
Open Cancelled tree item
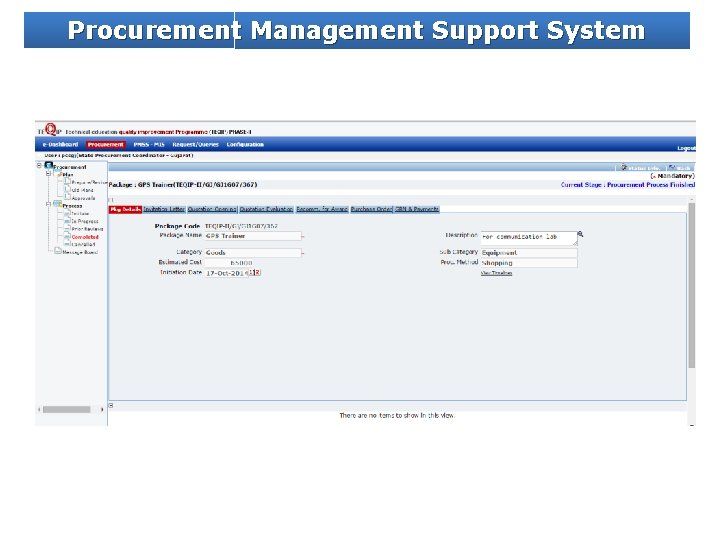(84, 245)
